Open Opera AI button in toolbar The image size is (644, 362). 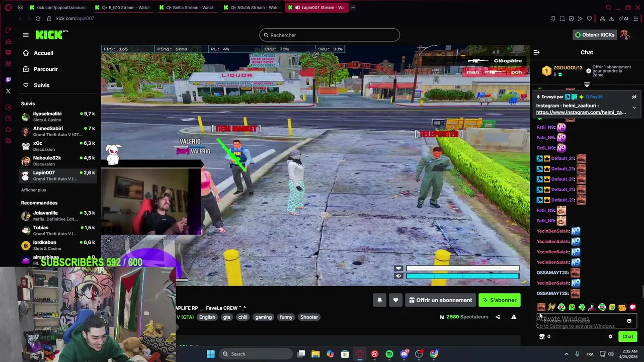click(x=624, y=19)
